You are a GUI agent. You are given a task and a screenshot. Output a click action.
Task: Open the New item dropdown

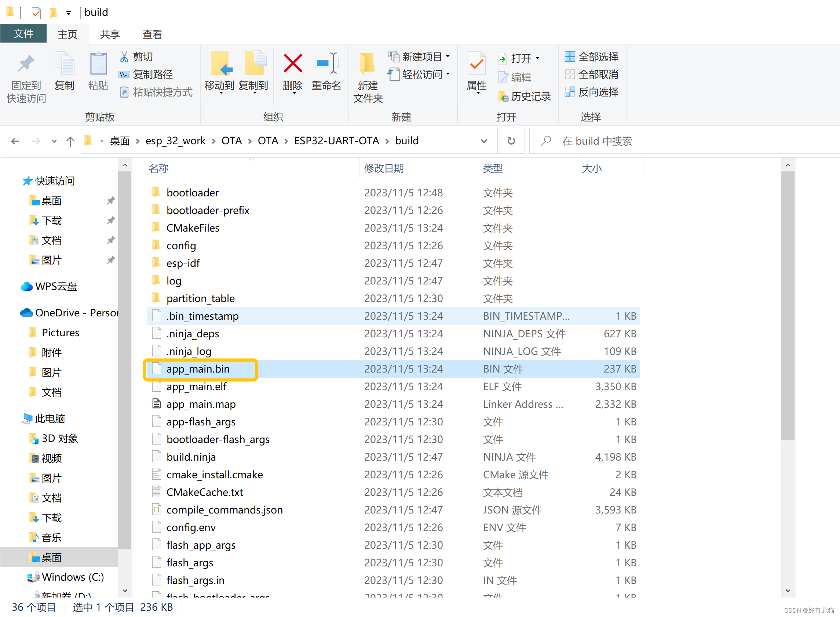(x=448, y=57)
